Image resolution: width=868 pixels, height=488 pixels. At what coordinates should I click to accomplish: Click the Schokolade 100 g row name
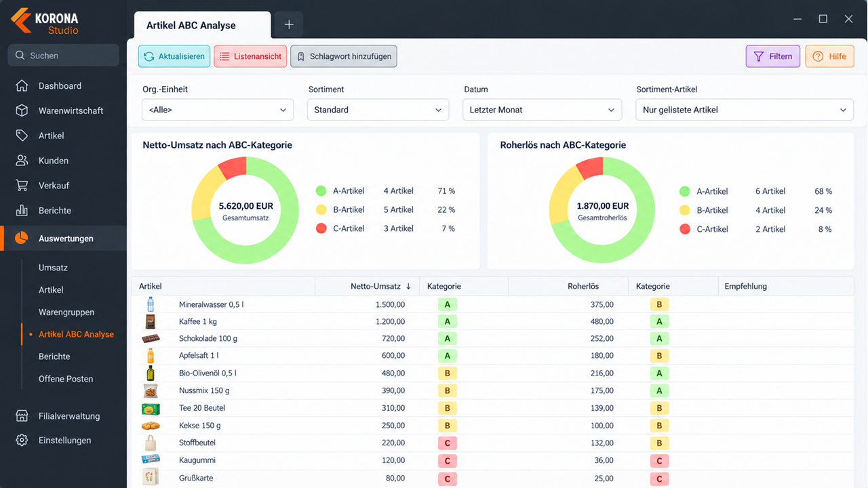pos(208,339)
